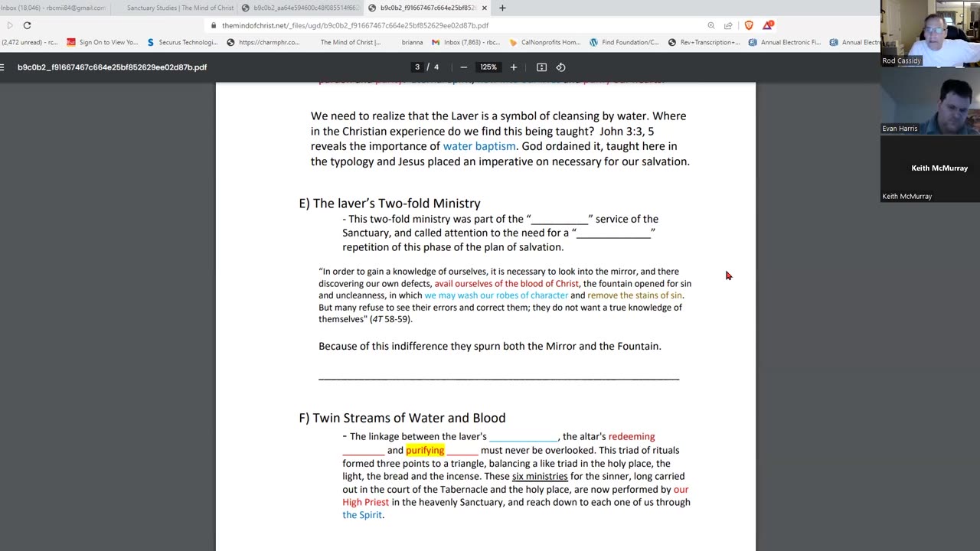Click the highlighted word "purifying"
The image size is (980, 551).
[425, 450]
